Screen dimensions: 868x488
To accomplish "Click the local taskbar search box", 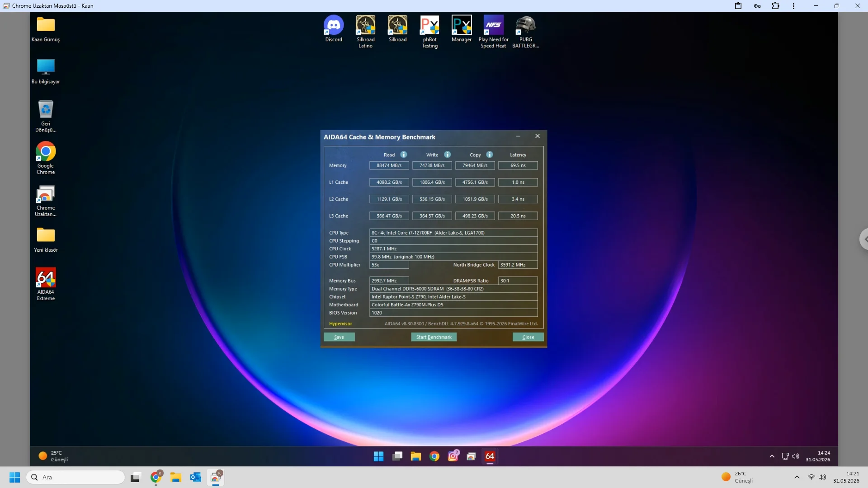I will 76,477.
